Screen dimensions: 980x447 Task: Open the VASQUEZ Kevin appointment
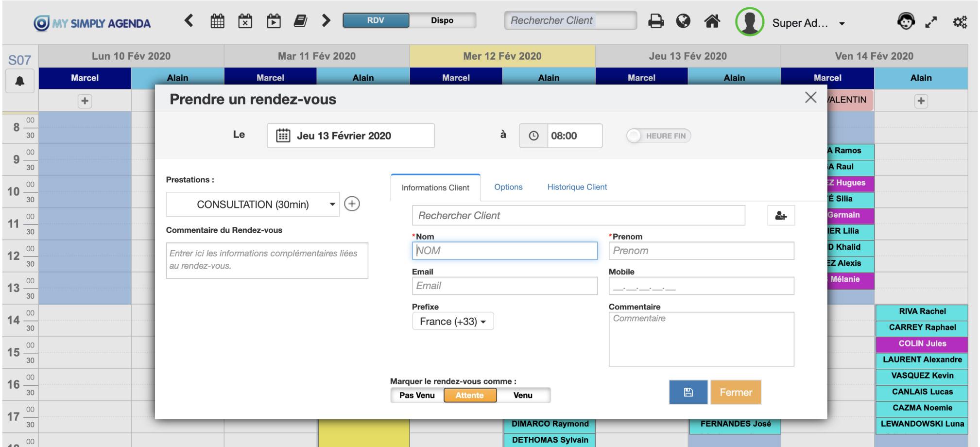click(x=922, y=376)
